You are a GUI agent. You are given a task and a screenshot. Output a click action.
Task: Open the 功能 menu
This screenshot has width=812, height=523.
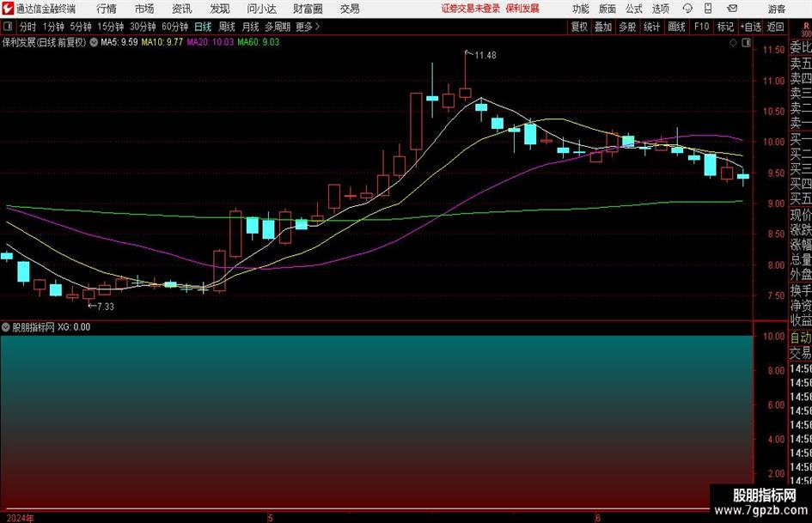pyautogui.click(x=581, y=9)
